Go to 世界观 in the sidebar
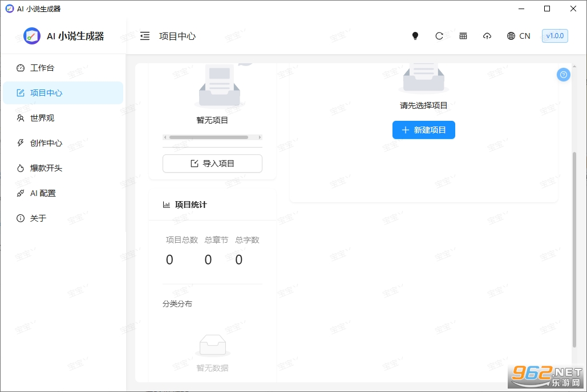This screenshot has height=392, width=587. (63, 118)
